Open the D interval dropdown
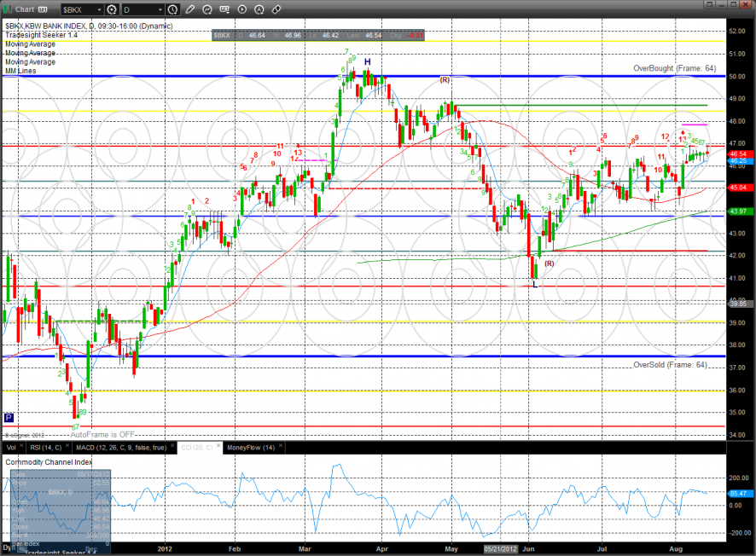 pyautogui.click(x=160, y=10)
